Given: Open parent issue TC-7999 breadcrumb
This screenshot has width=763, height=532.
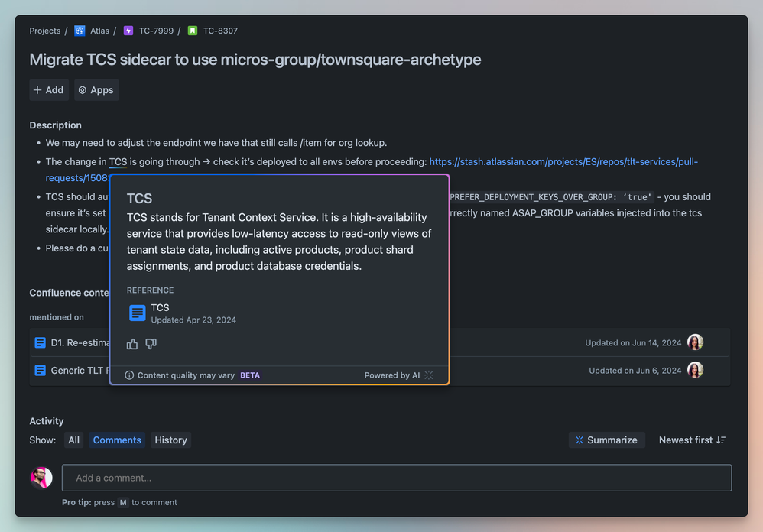Looking at the screenshot, I should coord(156,31).
